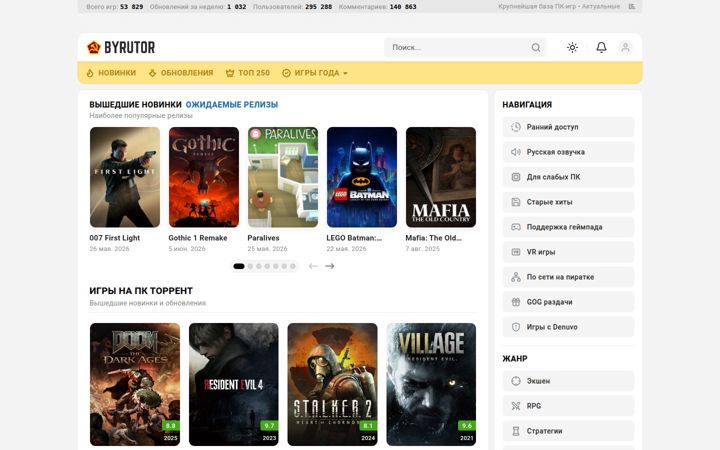Go to previous carousel slide arrow
The height and width of the screenshot is (450, 720).
(313, 266)
